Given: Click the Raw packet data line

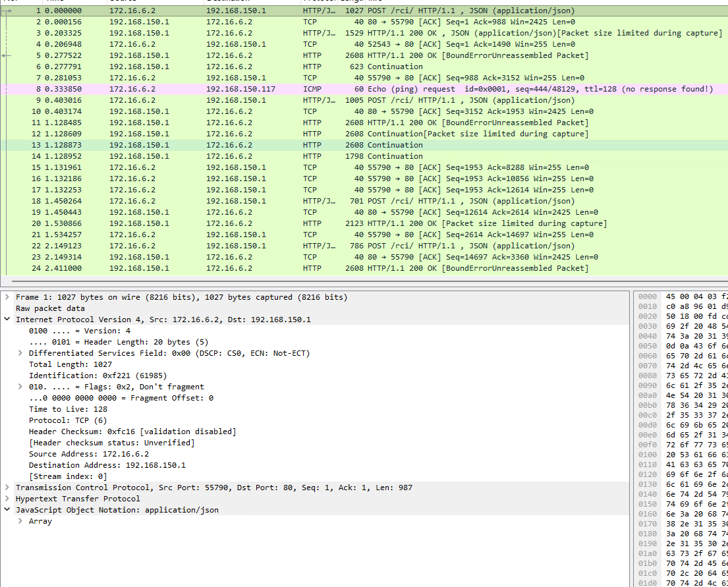Looking at the screenshot, I should 50,308.
